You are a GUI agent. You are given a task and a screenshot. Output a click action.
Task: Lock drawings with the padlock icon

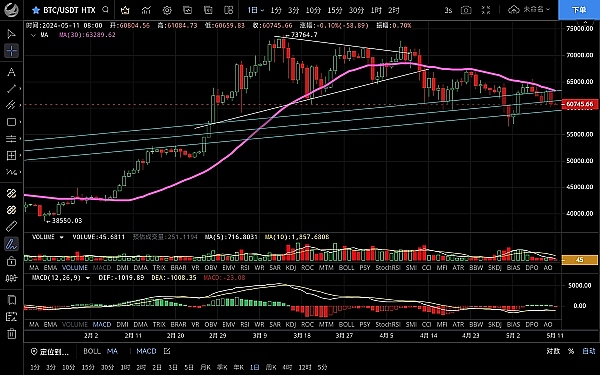pos(11,261)
